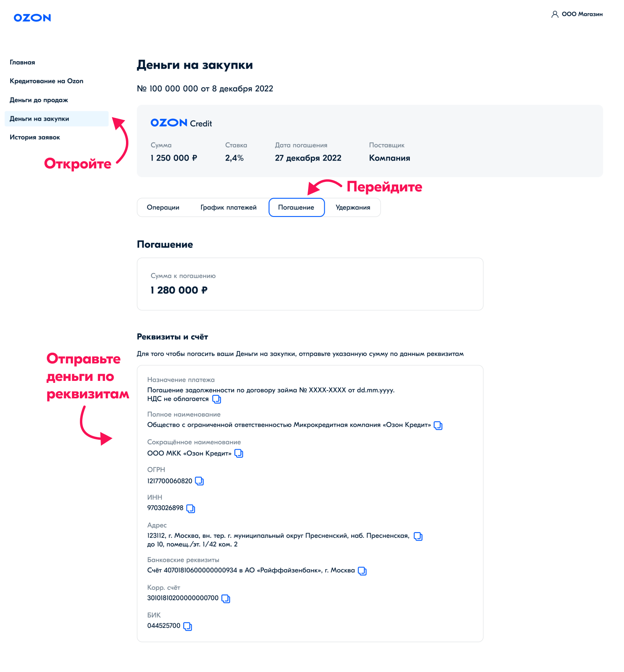Viewport: 624px width, 672px height.
Task: Copy the ОГРН number
Action: [x=200, y=481]
